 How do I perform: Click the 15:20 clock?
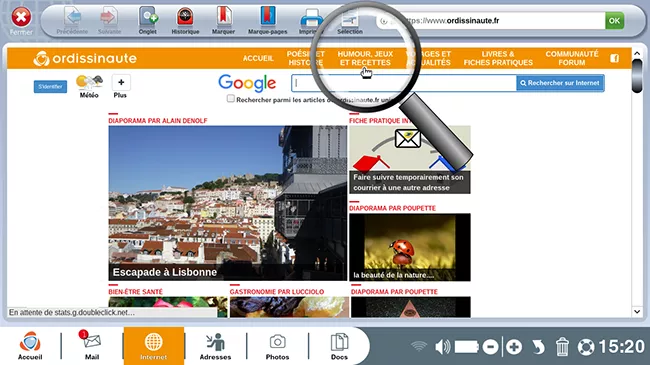click(622, 347)
